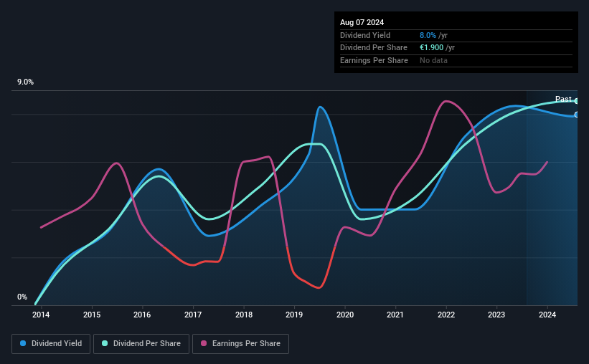Screen dimensions: 589x364
Task: Select the 2016 x-axis label
Action: point(142,315)
